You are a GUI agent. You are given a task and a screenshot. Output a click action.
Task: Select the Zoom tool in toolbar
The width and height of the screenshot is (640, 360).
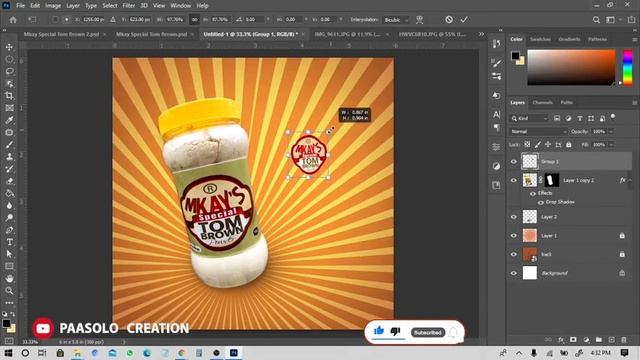tap(9, 291)
